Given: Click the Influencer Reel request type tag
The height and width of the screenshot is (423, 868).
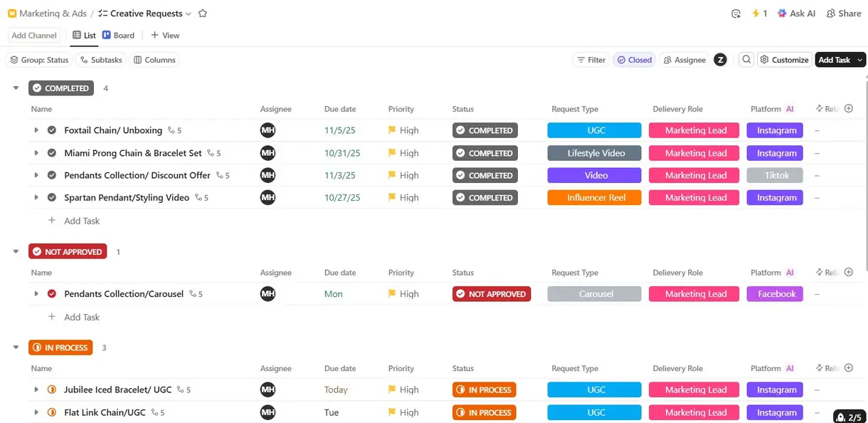Looking at the screenshot, I should [x=594, y=197].
